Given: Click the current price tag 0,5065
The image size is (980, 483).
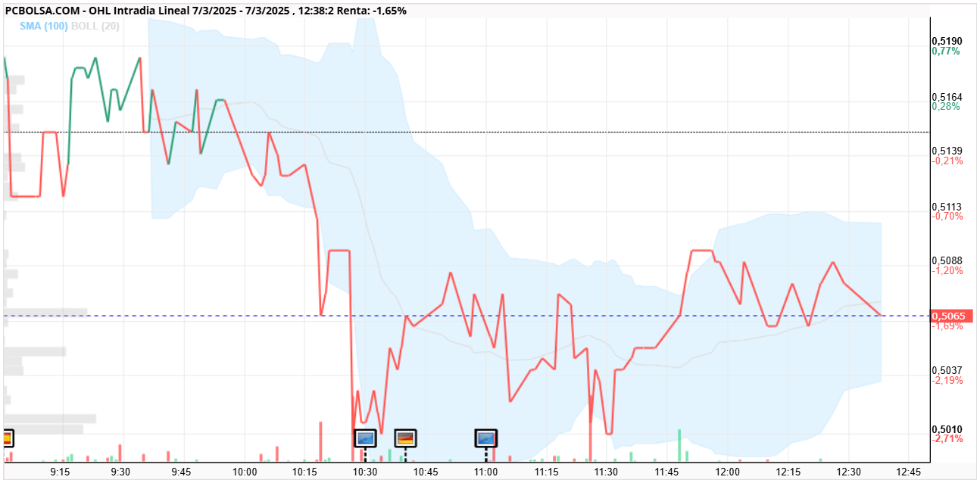Looking at the screenshot, I should click(952, 316).
